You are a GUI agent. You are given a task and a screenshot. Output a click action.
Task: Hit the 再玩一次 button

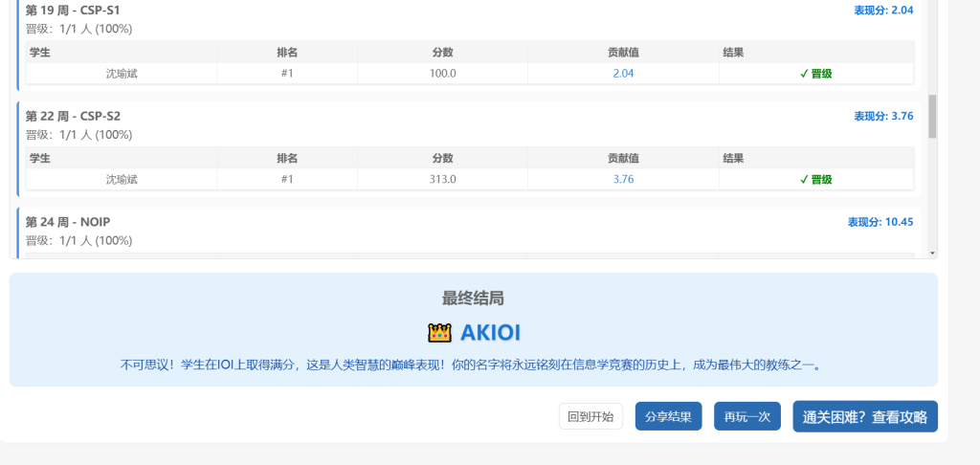point(746,417)
